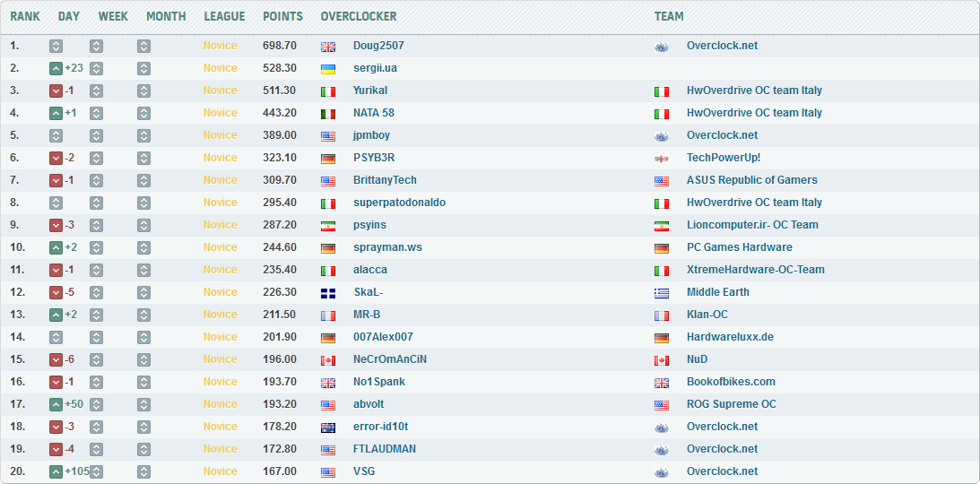Image resolution: width=980 pixels, height=484 pixels.
Task: Click the red down arrow for Yurikal
Action: coord(56,91)
